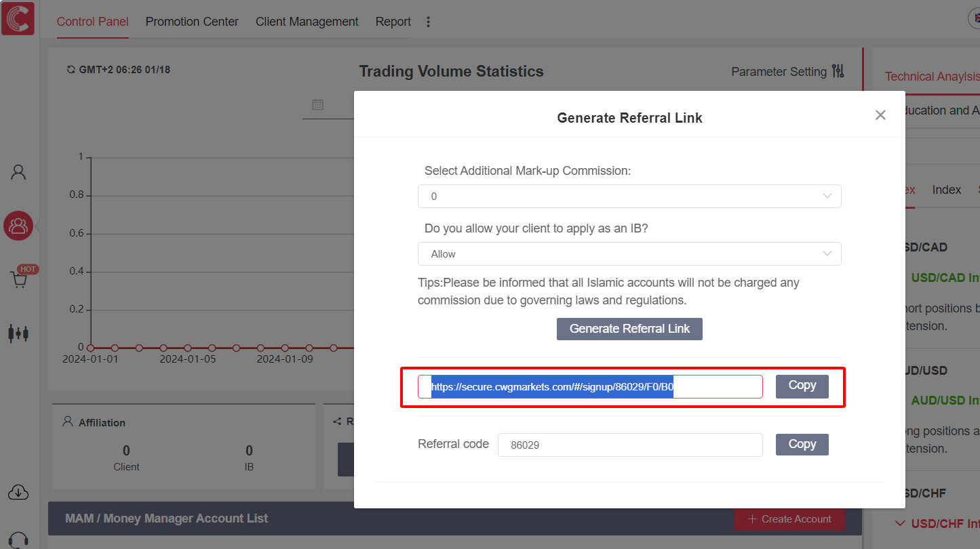Image resolution: width=980 pixels, height=549 pixels.
Task: Open the cloud download sidebar icon
Action: pyautogui.click(x=18, y=493)
